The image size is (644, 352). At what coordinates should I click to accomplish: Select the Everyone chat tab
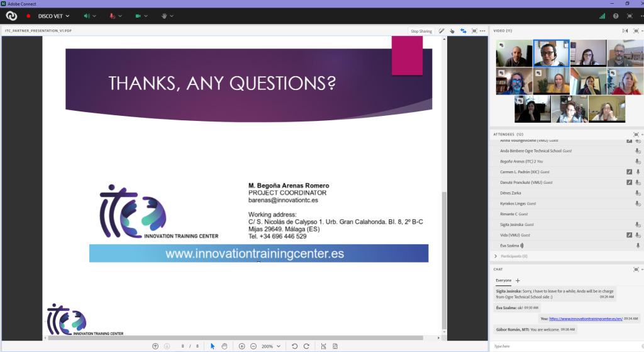pyautogui.click(x=504, y=280)
